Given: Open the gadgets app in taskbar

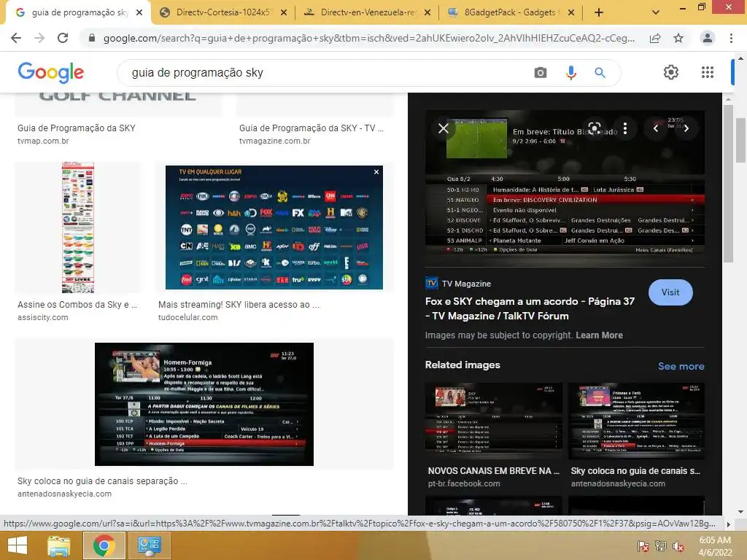Looking at the screenshot, I should 149,545.
